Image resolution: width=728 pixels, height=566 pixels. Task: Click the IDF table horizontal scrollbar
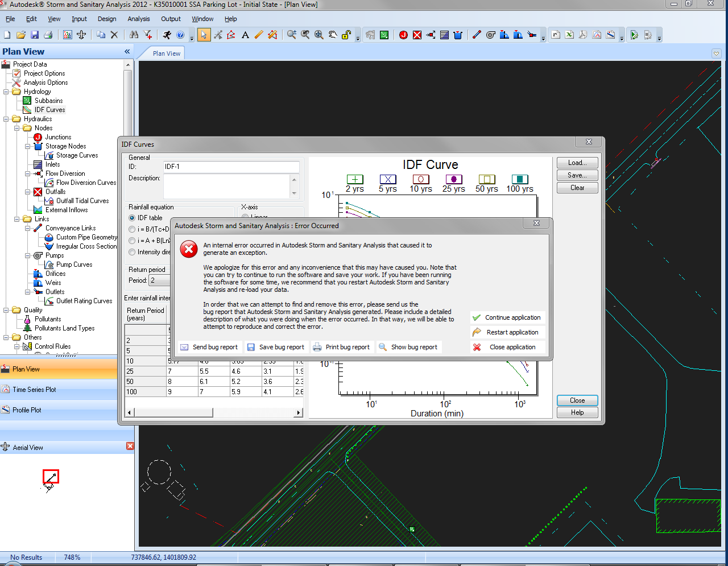click(214, 412)
